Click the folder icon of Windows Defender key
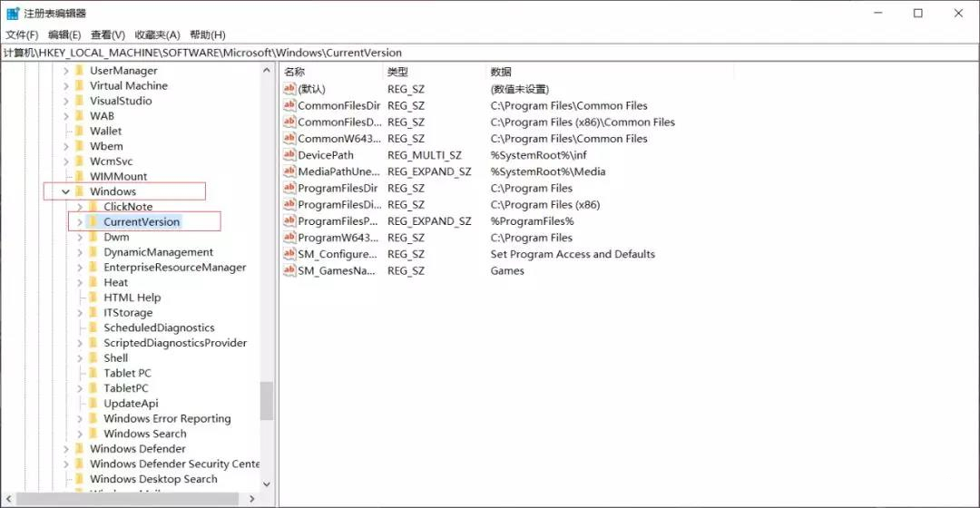 coord(79,448)
